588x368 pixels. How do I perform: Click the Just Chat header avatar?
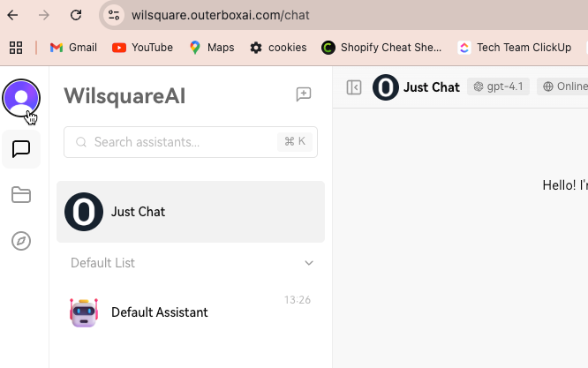[386, 87]
